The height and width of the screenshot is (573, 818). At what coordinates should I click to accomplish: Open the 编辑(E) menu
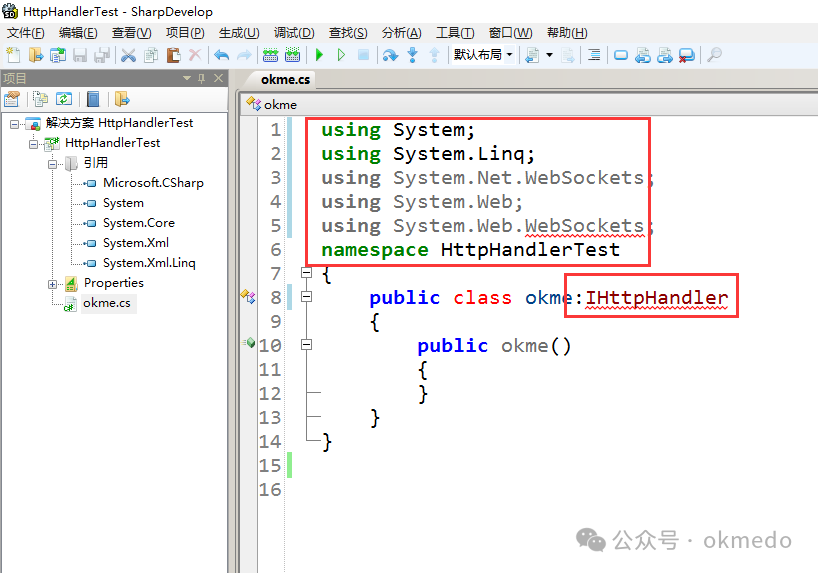78,33
